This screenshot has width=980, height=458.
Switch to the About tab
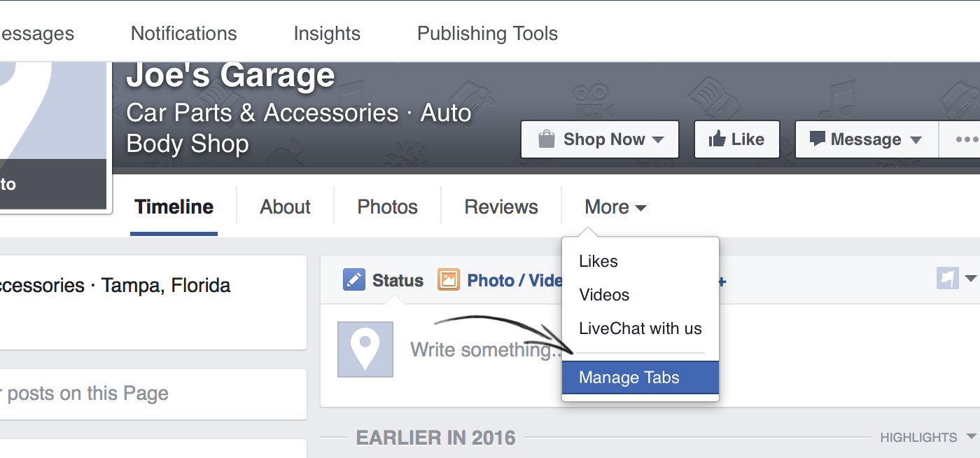point(285,207)
